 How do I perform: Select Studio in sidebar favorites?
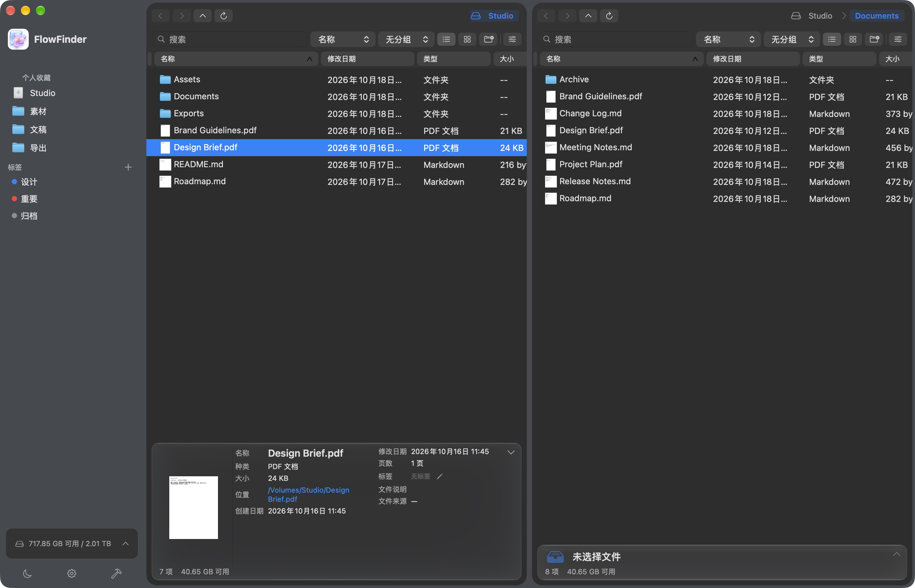coord(72,93)
